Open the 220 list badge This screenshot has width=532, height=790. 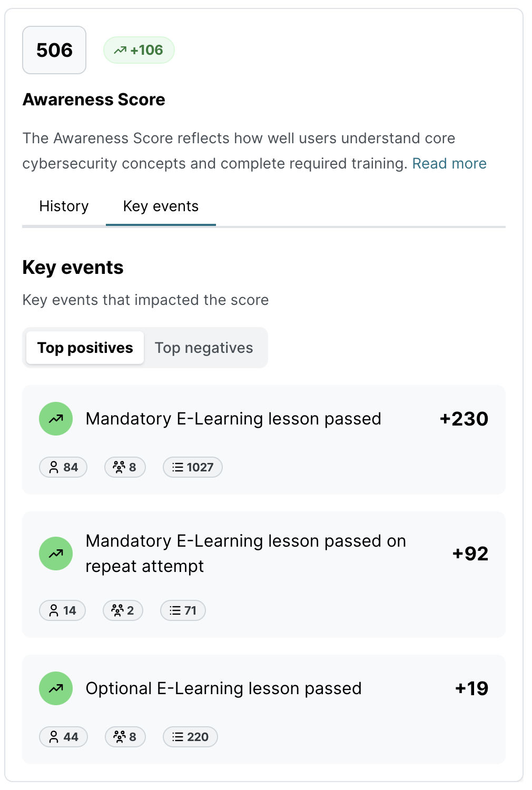(190, 737)
